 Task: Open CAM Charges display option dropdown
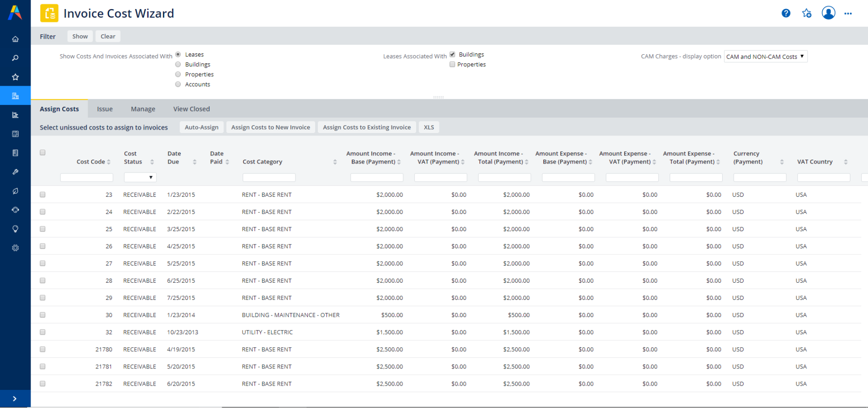coord(765,56)
